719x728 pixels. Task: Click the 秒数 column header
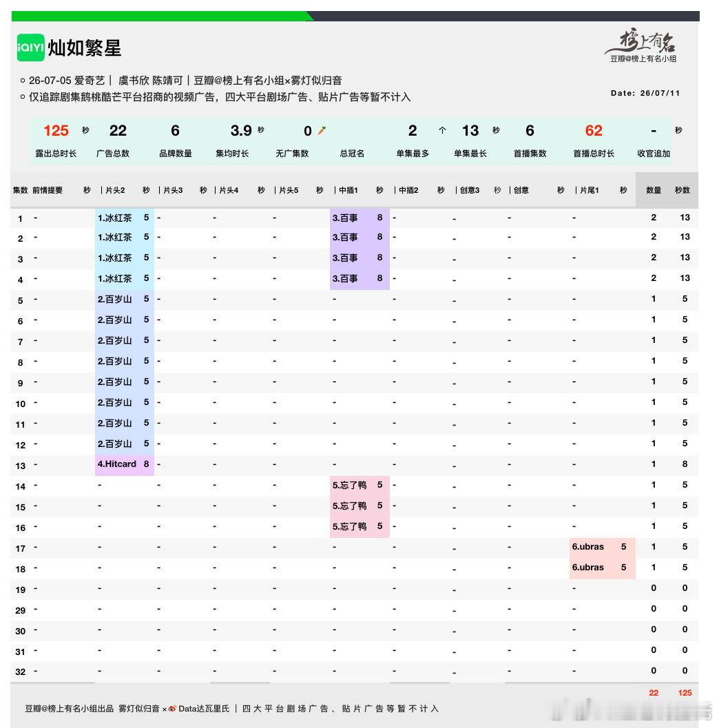coord(682,190)
